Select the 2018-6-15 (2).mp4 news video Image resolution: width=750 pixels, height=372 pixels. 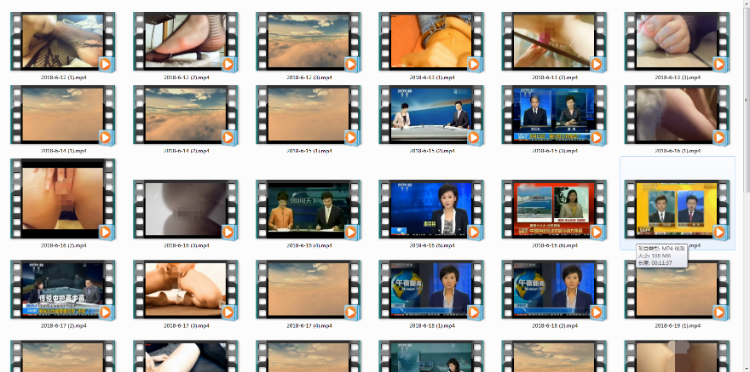[431, 115]
